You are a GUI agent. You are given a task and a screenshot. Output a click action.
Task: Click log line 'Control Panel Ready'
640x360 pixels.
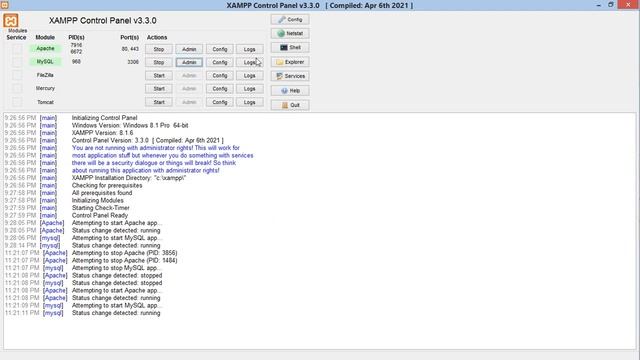(100, 215)
